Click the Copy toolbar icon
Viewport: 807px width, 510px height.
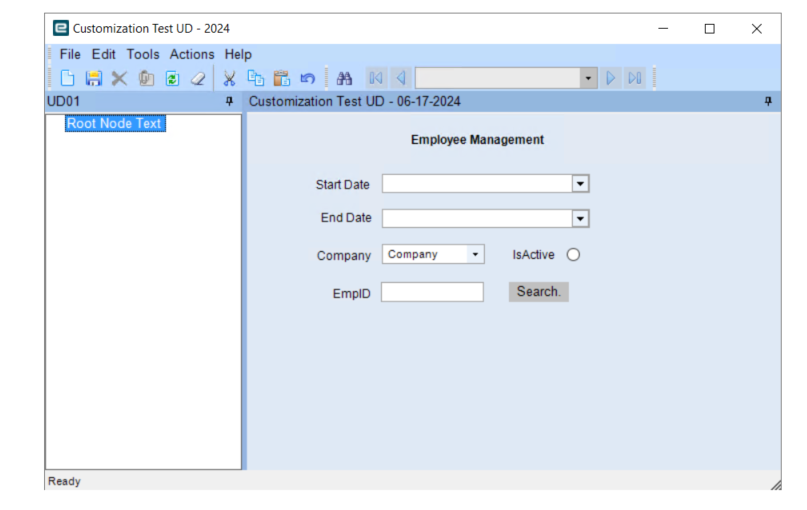[x=256, y=78]
